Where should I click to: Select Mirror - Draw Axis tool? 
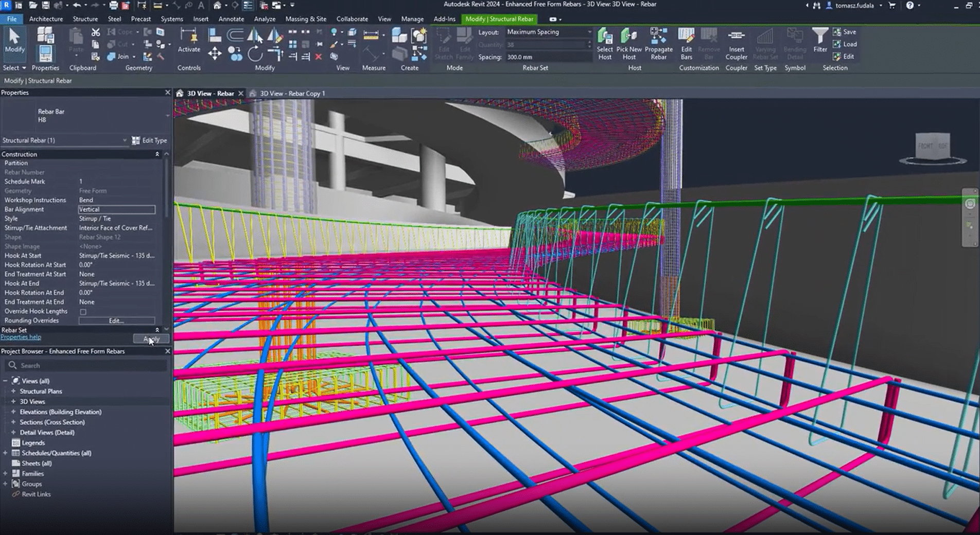click(274, 35)
